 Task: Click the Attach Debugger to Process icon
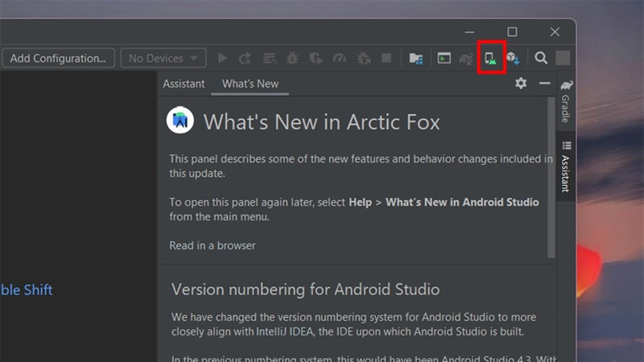coord(363,58)
